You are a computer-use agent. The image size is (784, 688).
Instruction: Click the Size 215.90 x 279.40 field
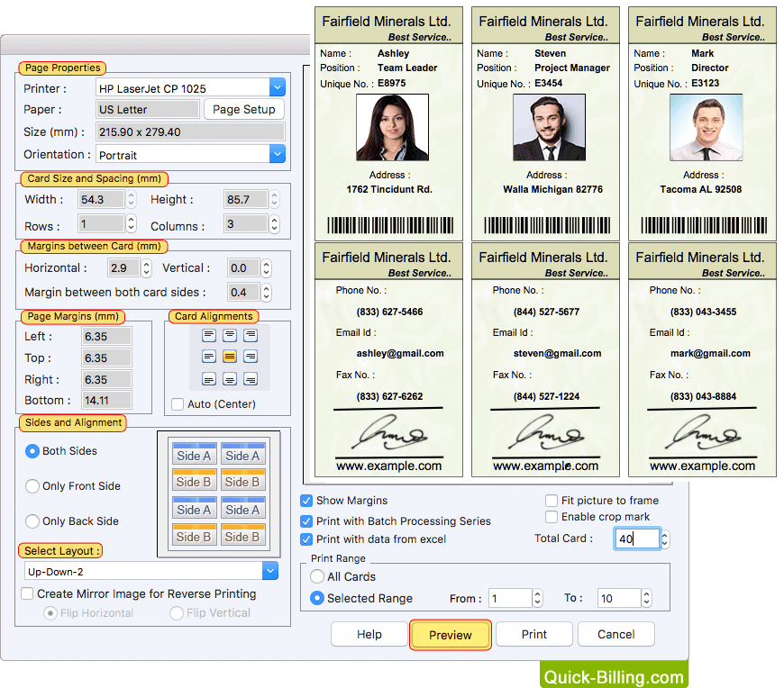(190, 131)
